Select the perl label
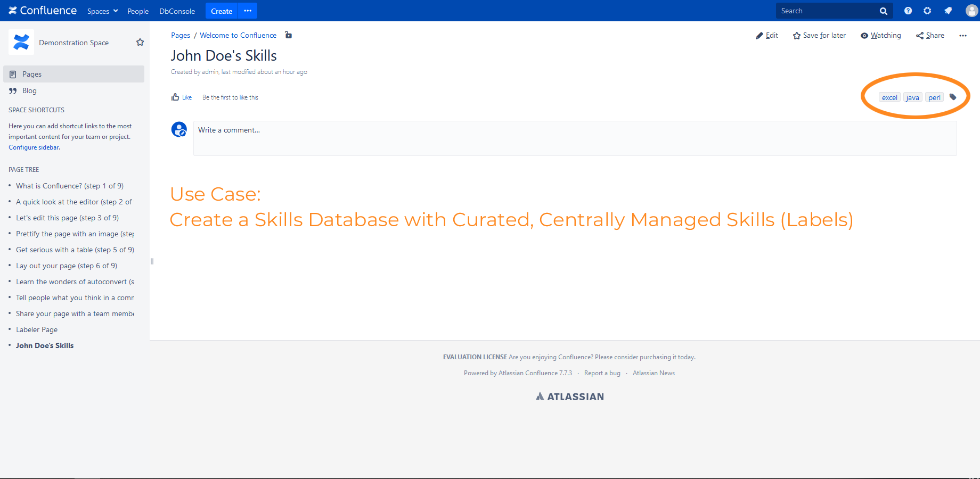The image size is (980, 479). tap(934, 97)
